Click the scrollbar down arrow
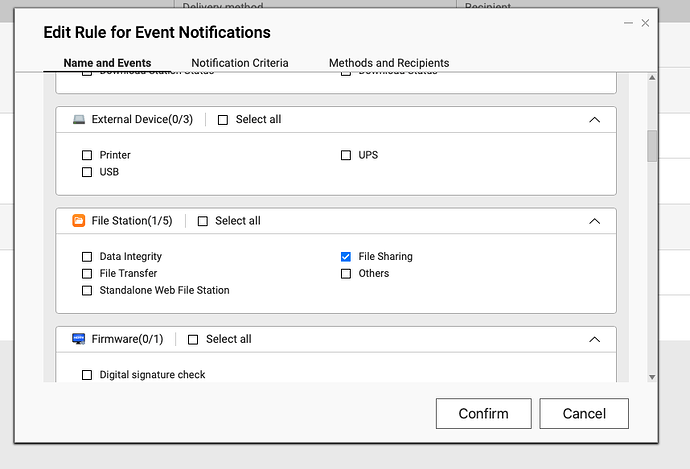690x469 pixels. click(652, 377)
